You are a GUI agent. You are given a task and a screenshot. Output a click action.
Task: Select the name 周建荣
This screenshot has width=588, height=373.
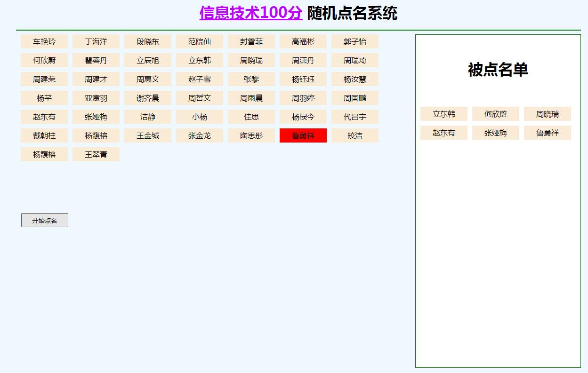44,79
